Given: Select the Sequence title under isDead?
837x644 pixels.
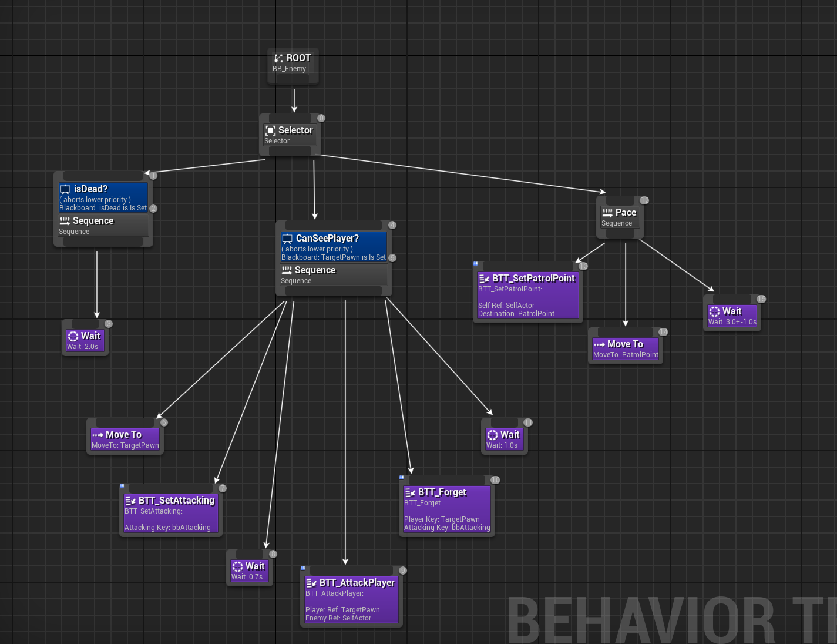Looking at the screenshot, I should click(x=93, y=221).
